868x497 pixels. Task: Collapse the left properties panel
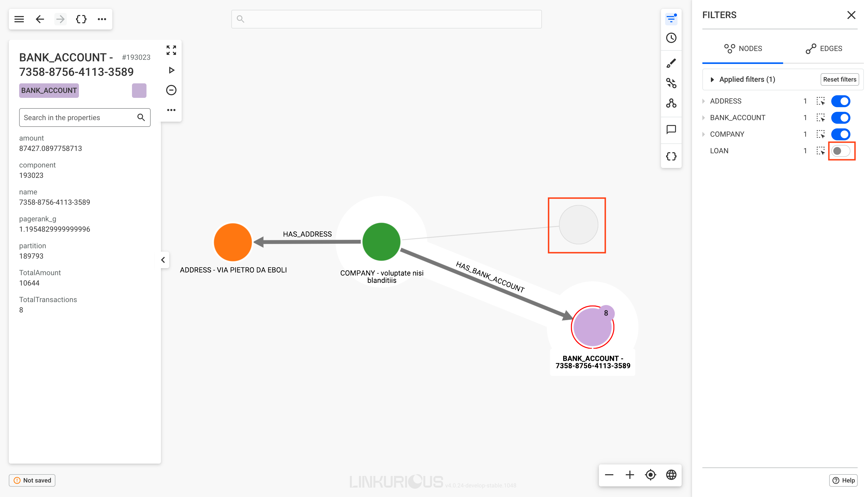click(163, 260)
